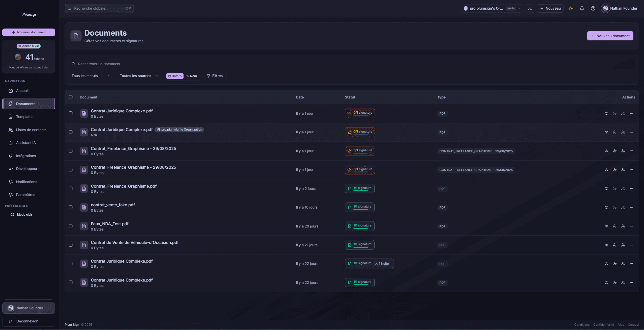The image size is (644, 330).
Task: Go to Intégrations
Action: (29, 156)
